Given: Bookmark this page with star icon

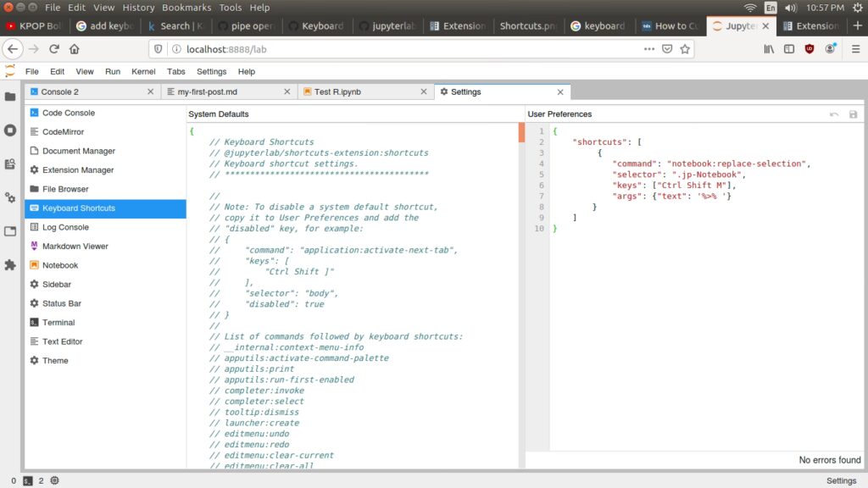Looking at the screenshot, I should pos(685,49).
